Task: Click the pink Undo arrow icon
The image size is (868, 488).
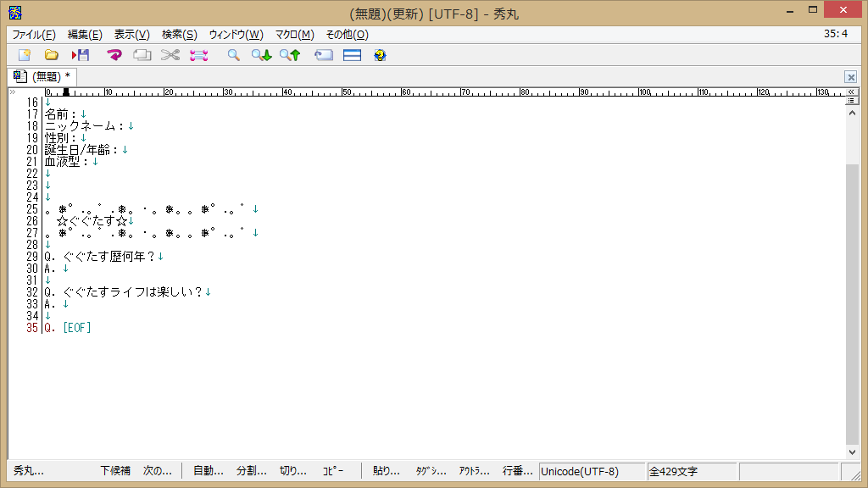Action: tap(114, 55)
